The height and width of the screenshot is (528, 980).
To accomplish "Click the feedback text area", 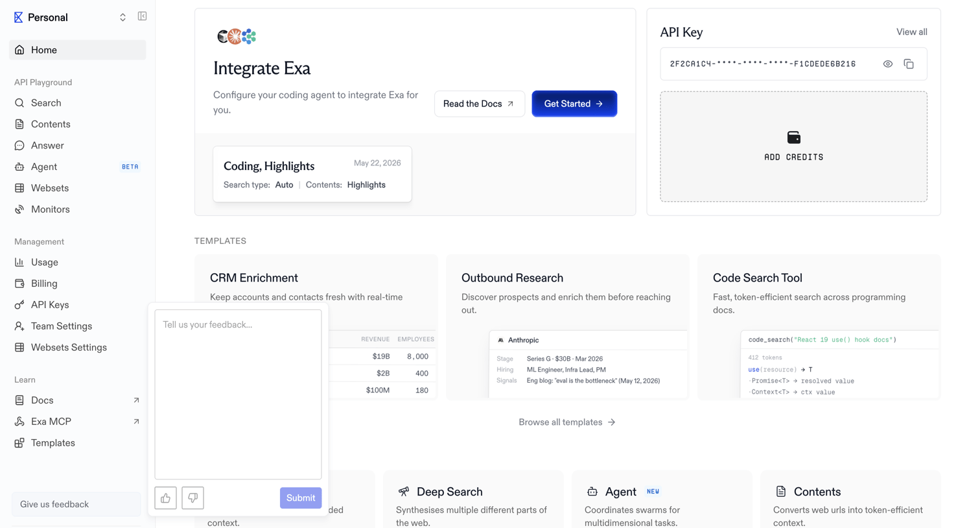I will pos(238,394).
